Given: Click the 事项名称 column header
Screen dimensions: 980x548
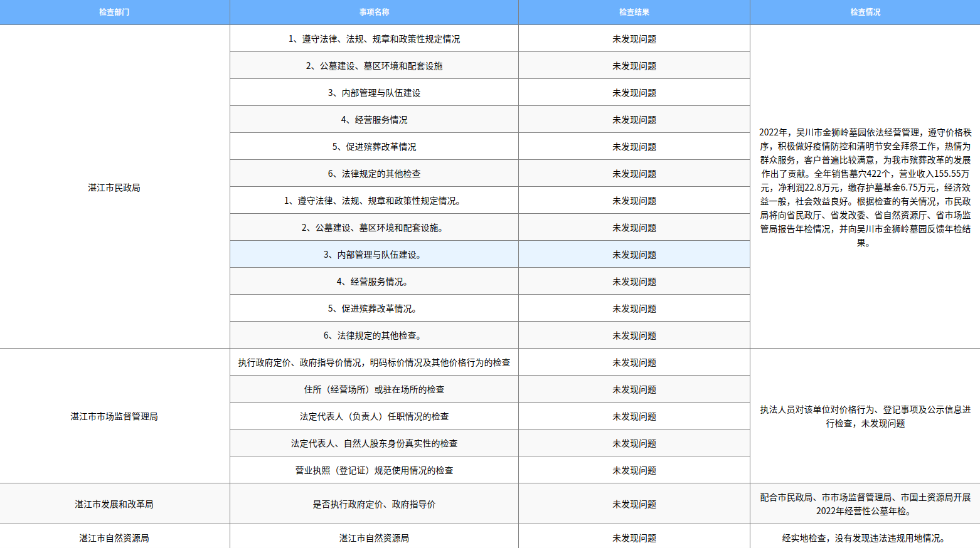Looking at the screenshot, I should click(x=375, y=11).
